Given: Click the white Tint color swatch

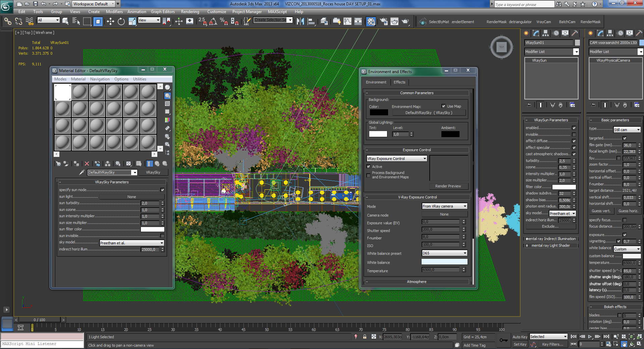Looking at the screenshot, I should [378, 134].
